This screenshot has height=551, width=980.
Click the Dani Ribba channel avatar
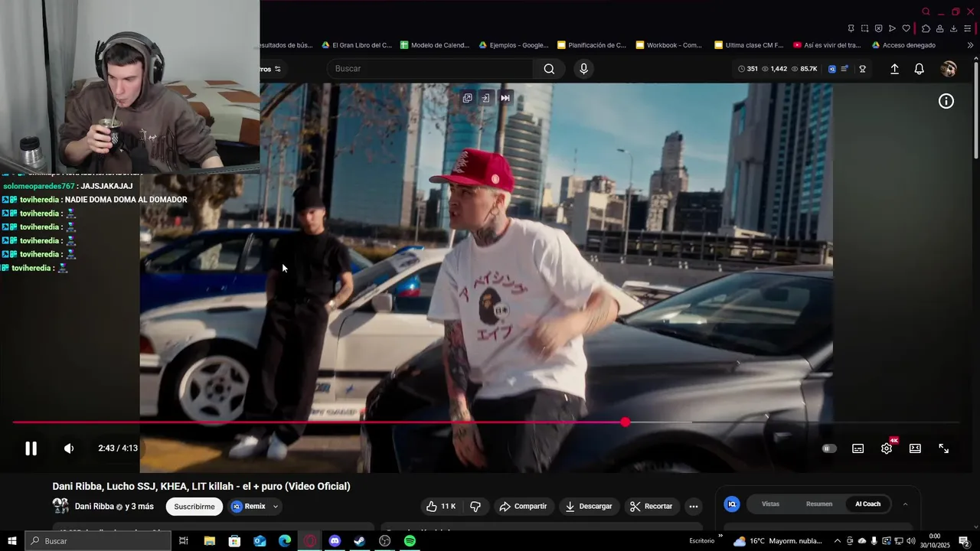[x=60, y=506]
